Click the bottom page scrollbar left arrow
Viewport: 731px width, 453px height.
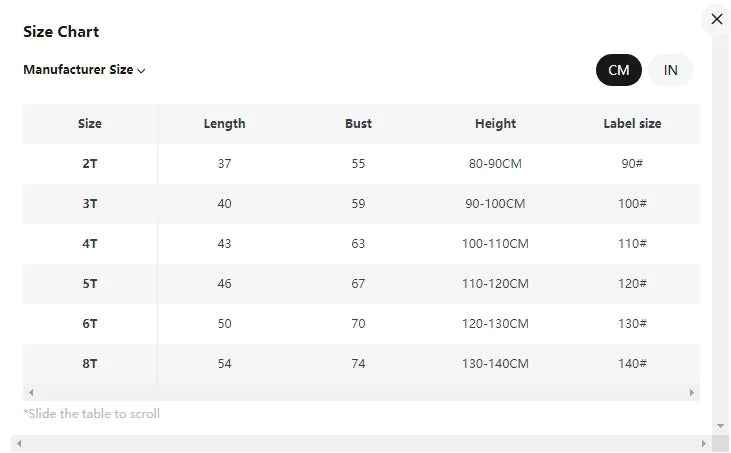point(18,443)
